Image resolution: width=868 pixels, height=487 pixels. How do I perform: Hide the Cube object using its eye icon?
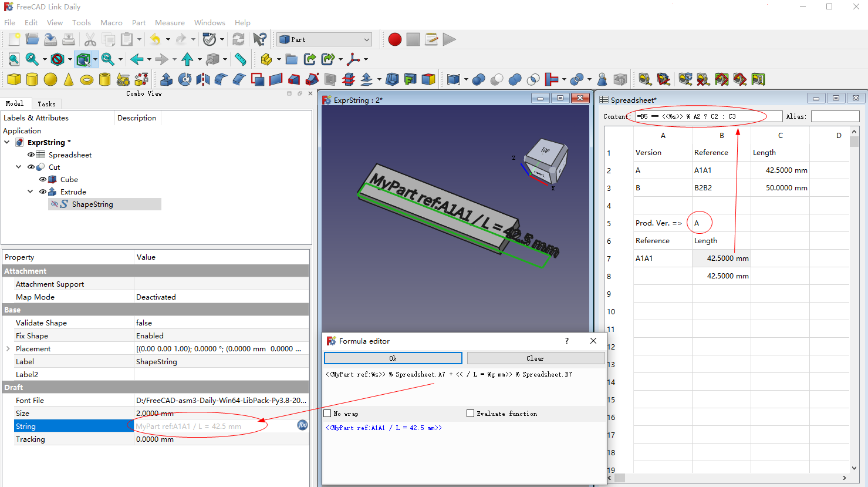point(43,180)
